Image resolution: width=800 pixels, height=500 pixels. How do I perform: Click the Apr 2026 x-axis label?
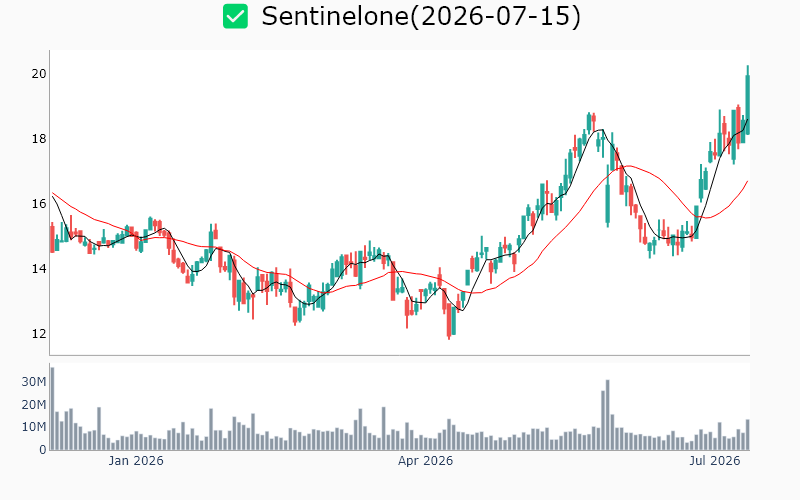tap(425, 461)
